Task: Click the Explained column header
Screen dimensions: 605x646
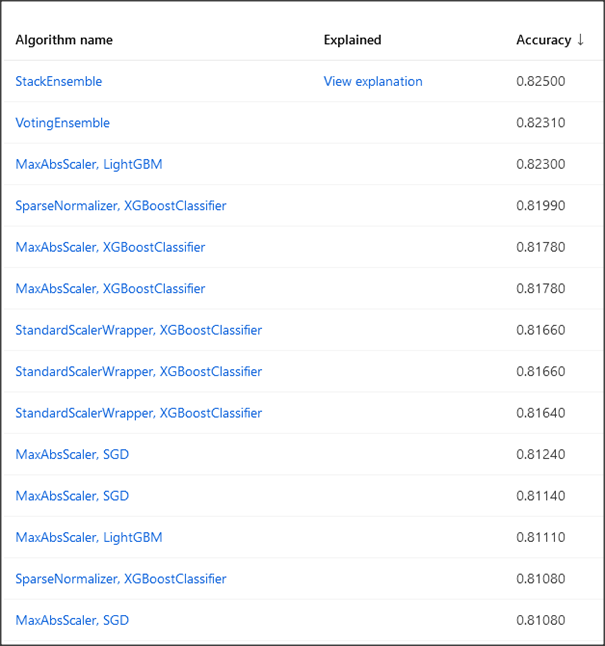Action: (352, 40)
